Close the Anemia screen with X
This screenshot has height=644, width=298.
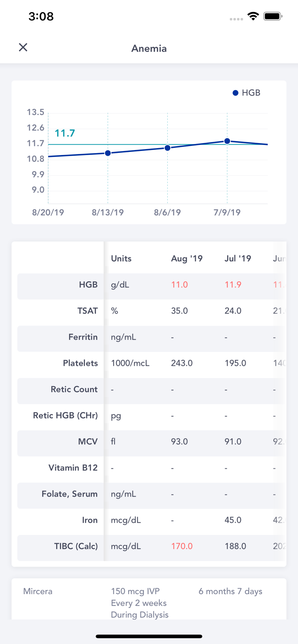23,47
